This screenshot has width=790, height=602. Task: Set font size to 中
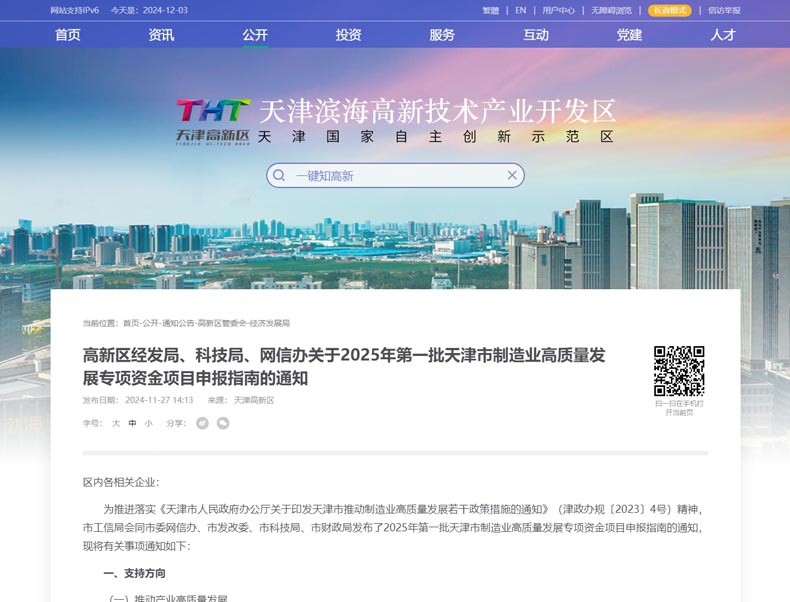pos(133,423)
